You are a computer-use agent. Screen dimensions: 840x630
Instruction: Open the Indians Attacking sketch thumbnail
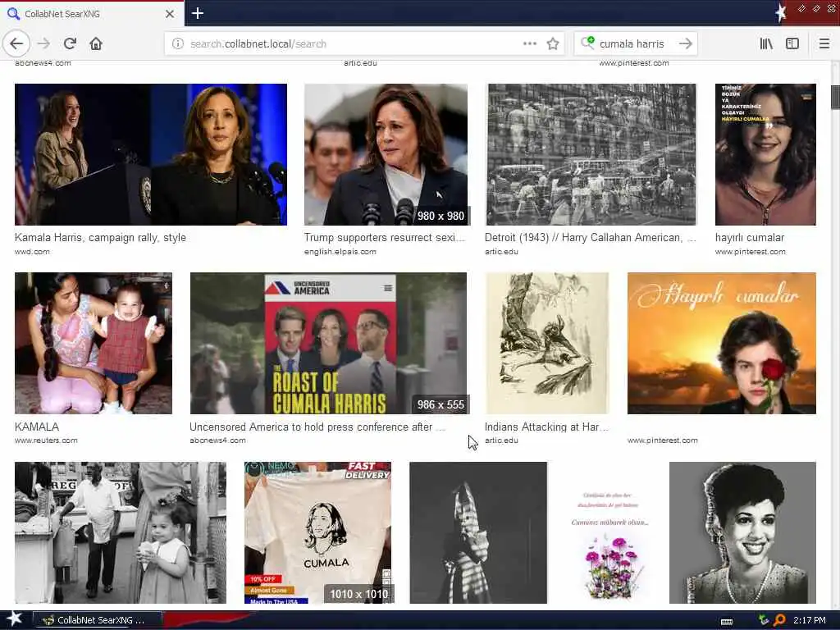coord(547,344)
